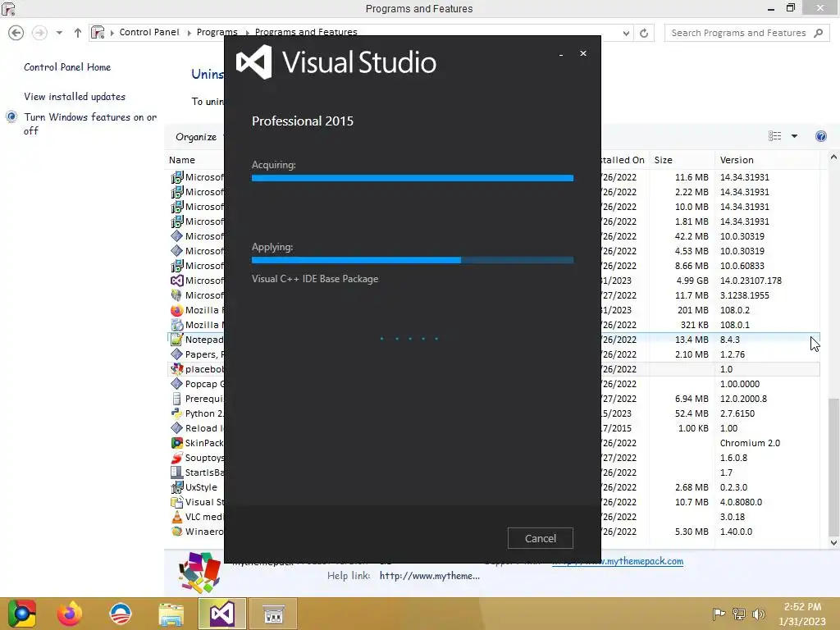Open the help icon in toolbar
The height and width of the screenshot is (630, 840).
[x=820, y=136]
